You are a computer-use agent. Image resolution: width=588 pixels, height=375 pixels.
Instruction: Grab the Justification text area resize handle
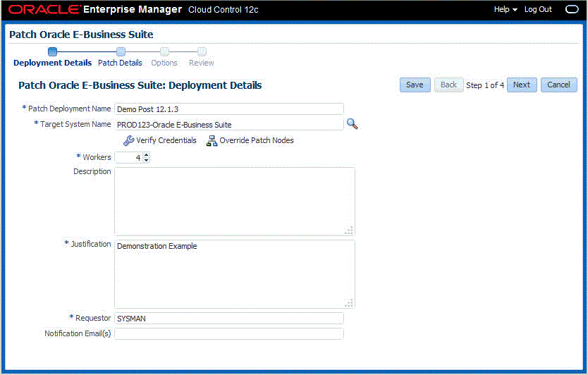click(x=349, y=303)
